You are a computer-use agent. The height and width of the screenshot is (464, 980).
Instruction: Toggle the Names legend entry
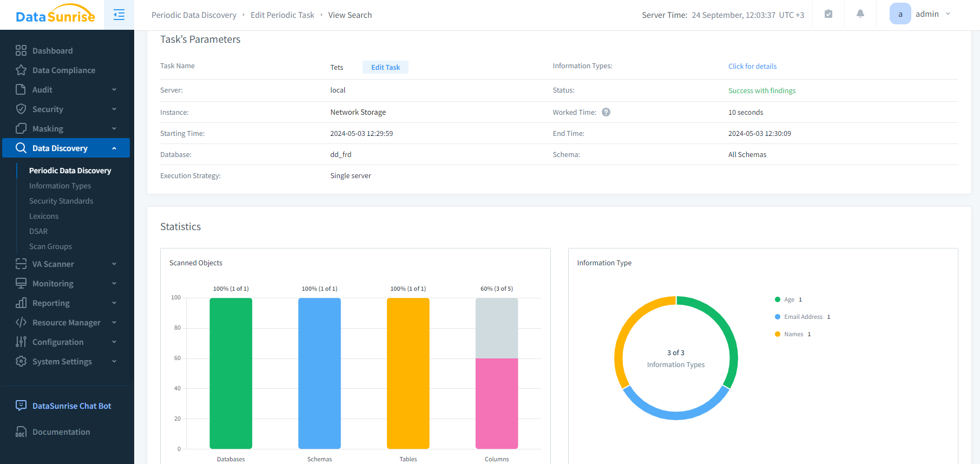(x=793, y=334)
